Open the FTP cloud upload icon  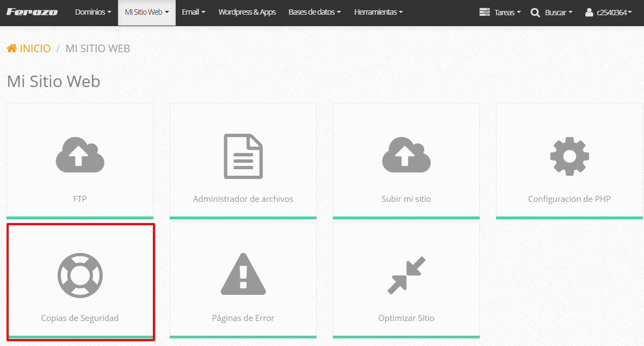point(80,155)
